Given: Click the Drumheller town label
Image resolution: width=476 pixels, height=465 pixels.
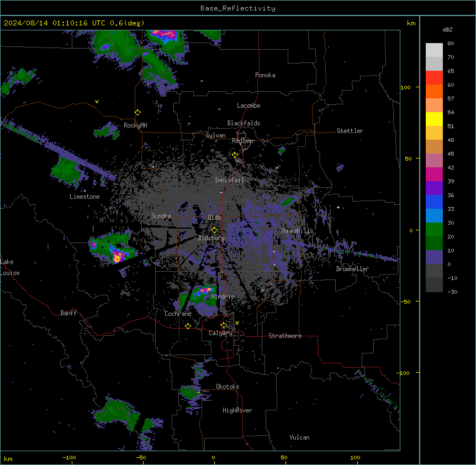Looking at the screenshot, I should (x=352, y=269).
